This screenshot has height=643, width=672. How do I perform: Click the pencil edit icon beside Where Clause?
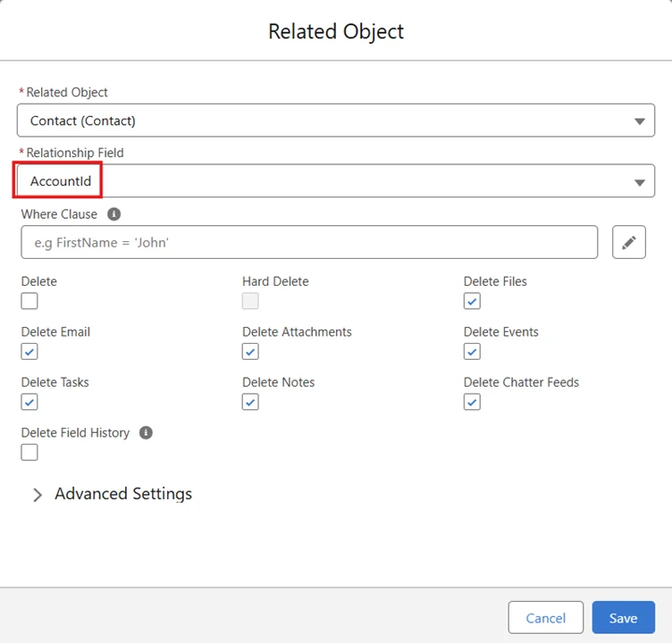629,242
